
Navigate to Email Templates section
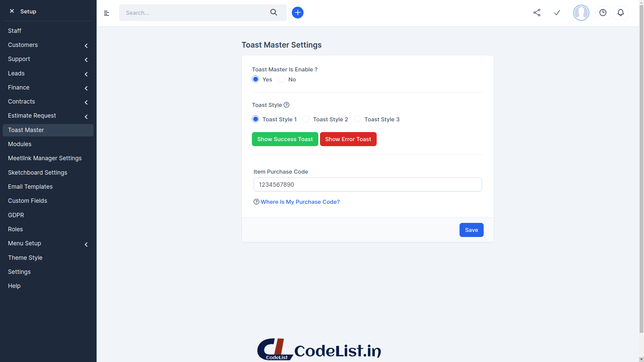click(x=31, y=186)
